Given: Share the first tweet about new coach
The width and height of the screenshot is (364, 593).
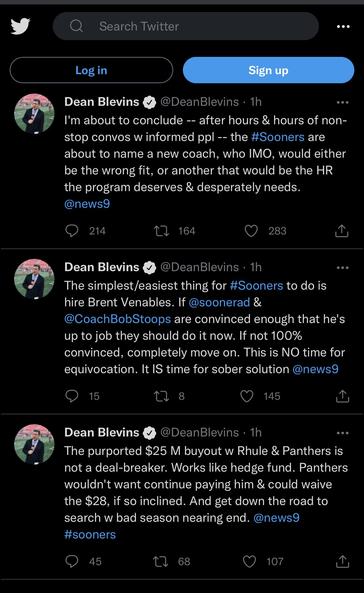Looking at the screenshot, I should (342, 231).
